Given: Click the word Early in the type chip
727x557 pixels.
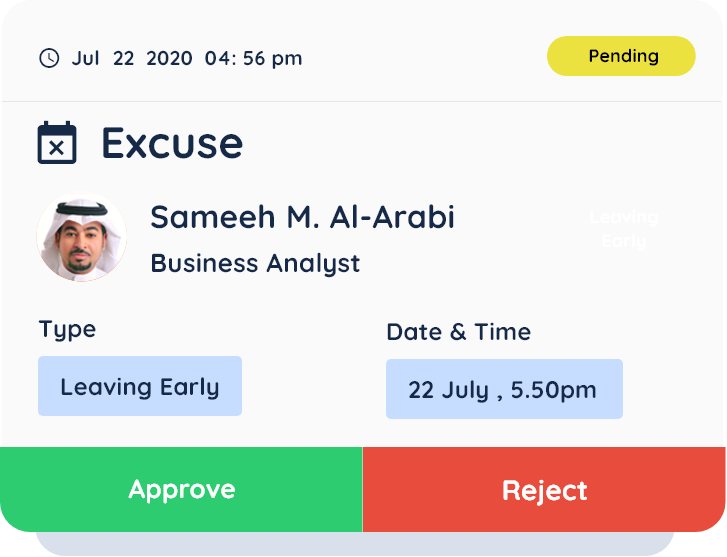Looking at the screenshot, I should (x=189, y=386).
